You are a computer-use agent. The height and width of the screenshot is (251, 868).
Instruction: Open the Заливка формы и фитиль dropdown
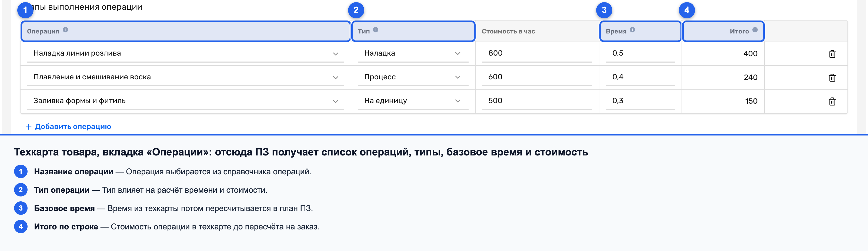(185, 101)
